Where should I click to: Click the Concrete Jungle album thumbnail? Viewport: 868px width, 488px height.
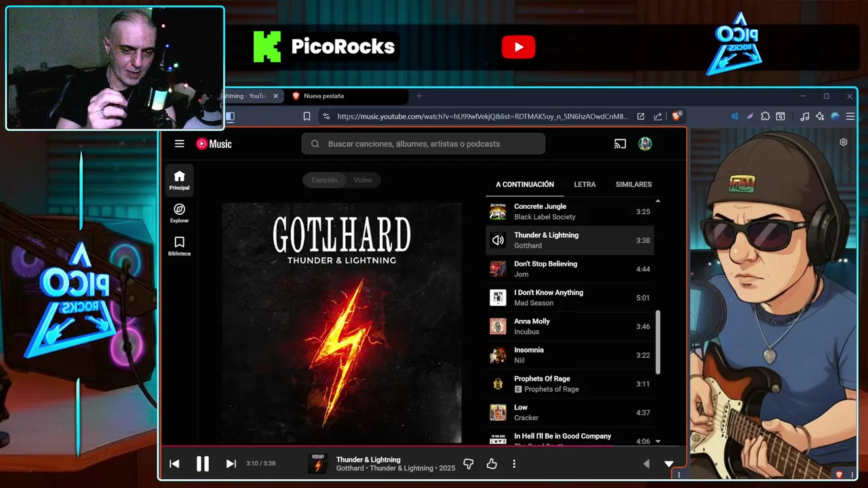click(498, 211)
